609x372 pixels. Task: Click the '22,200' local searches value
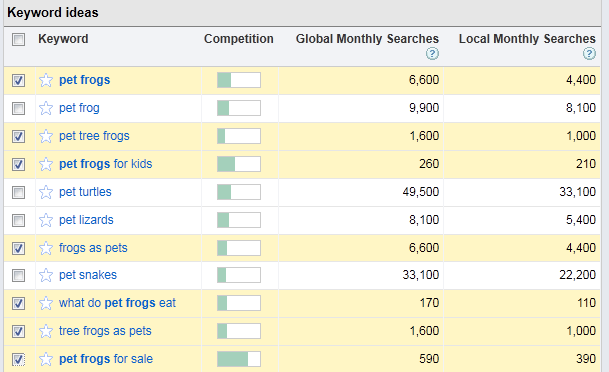pos(578,275)
